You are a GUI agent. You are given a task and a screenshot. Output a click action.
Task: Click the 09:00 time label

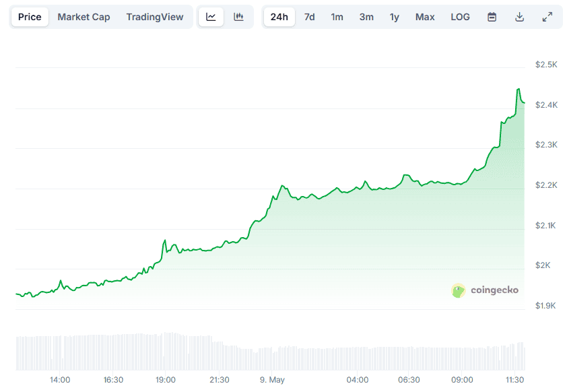point(462,380)
